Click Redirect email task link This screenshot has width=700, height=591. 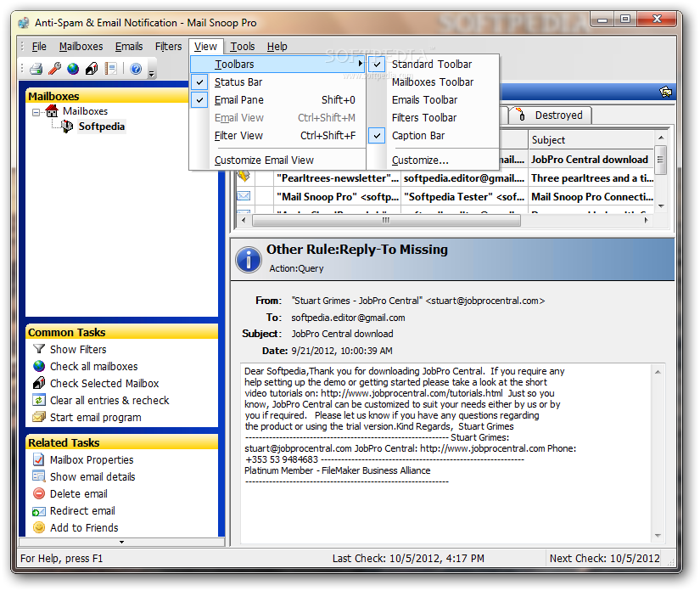click(82, 510)
